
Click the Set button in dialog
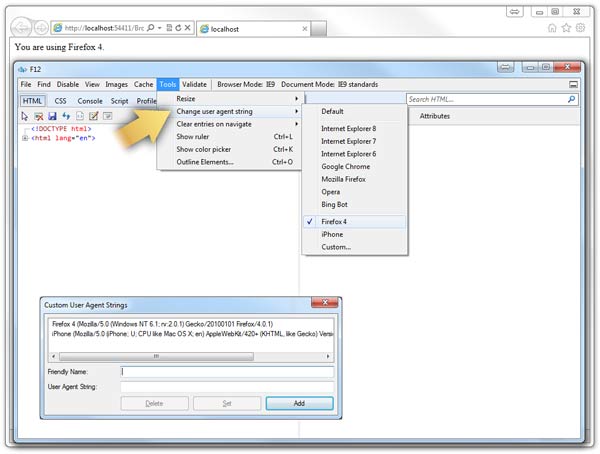[x=227, y=403]
